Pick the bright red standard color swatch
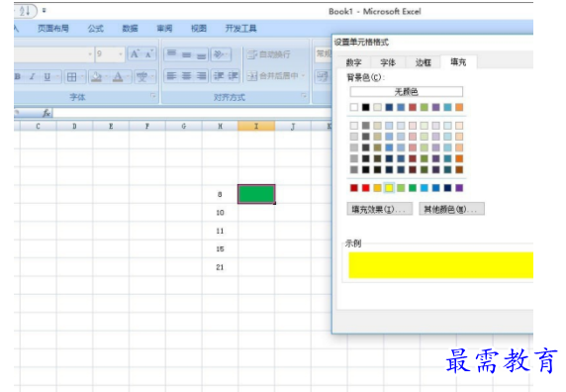 tap(366, 188)
